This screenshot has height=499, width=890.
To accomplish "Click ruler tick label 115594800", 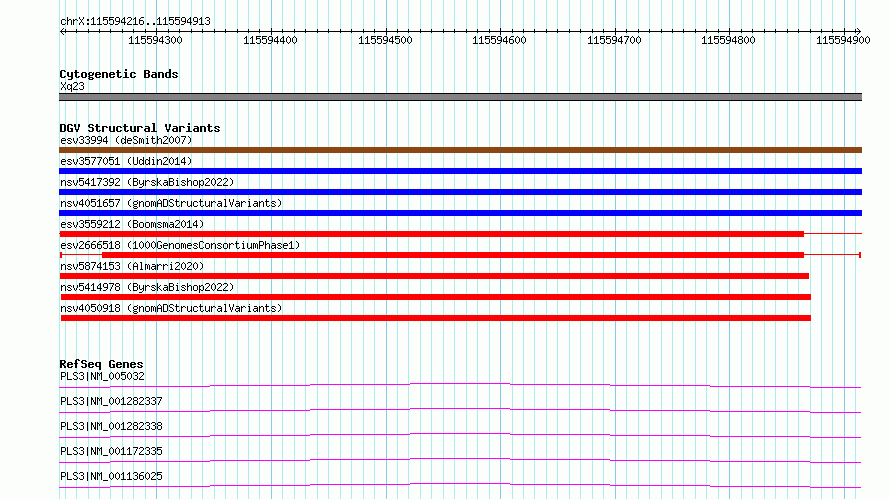I will click(728, 40).
